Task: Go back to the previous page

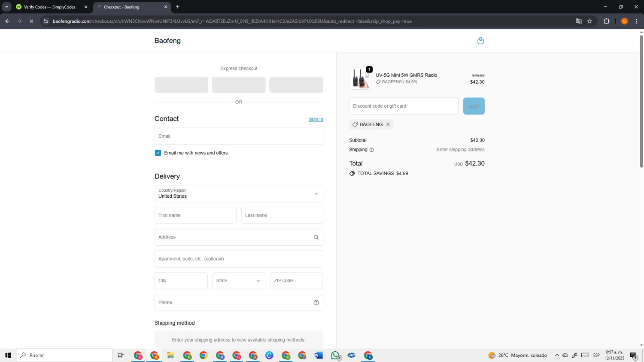Action: click(x=7, y=21)
